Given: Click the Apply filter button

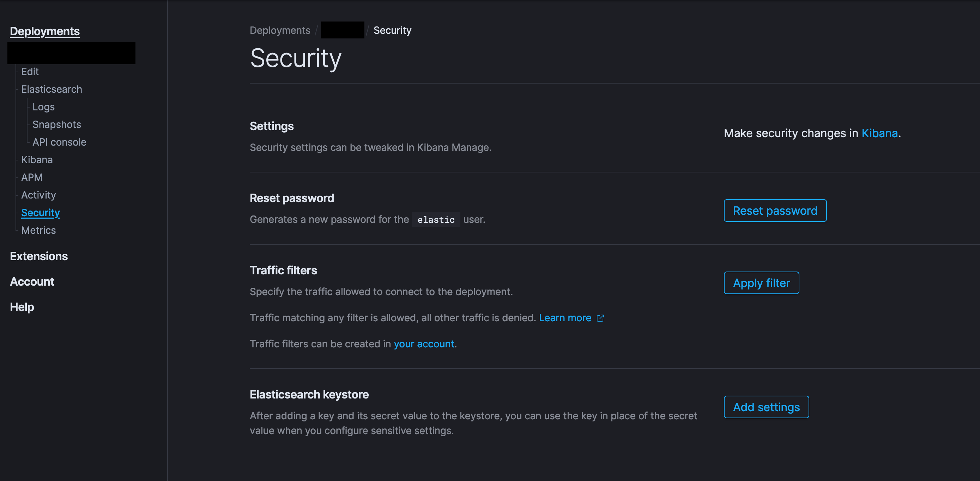Looking at the screenshot, I should point(761,283).
